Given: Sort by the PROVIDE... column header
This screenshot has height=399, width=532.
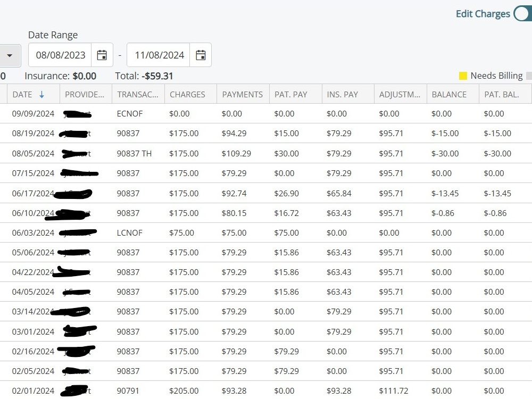Looking at the screenshot, I should 85,95.
